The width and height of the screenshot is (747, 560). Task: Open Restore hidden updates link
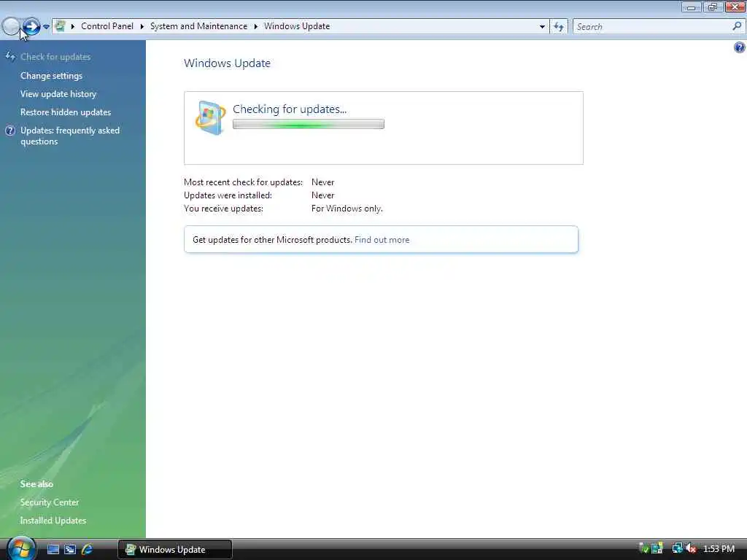66,112
